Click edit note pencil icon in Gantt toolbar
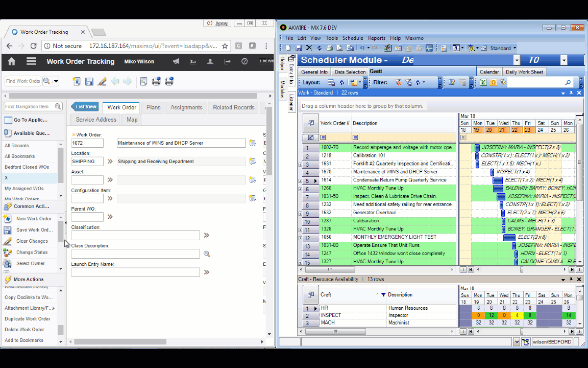 452,82
